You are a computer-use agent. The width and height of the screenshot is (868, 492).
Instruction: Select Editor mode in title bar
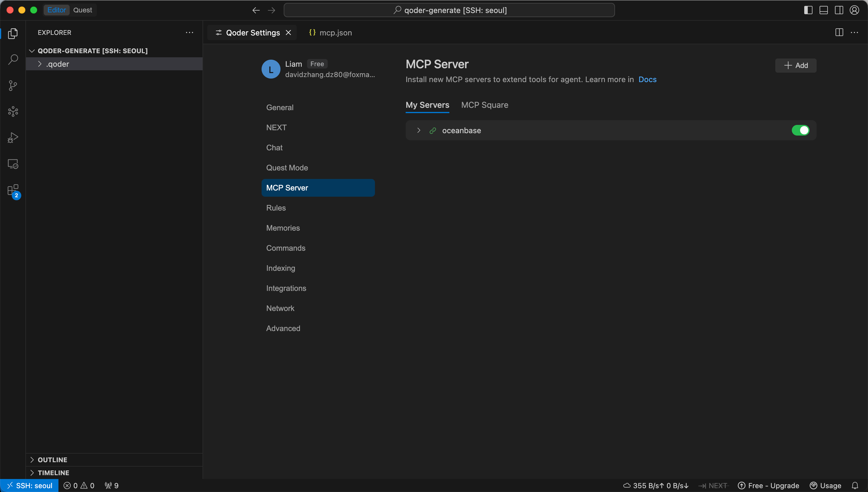coord(56,10)
